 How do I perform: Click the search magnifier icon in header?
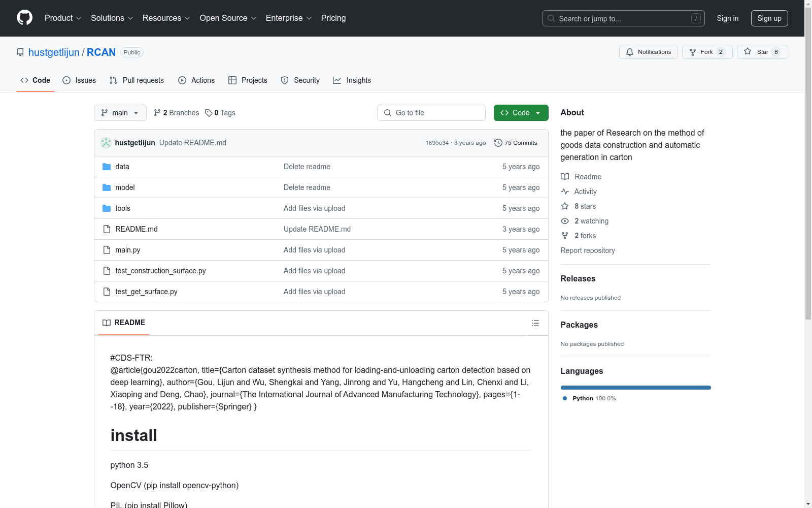tap(551, 18)
